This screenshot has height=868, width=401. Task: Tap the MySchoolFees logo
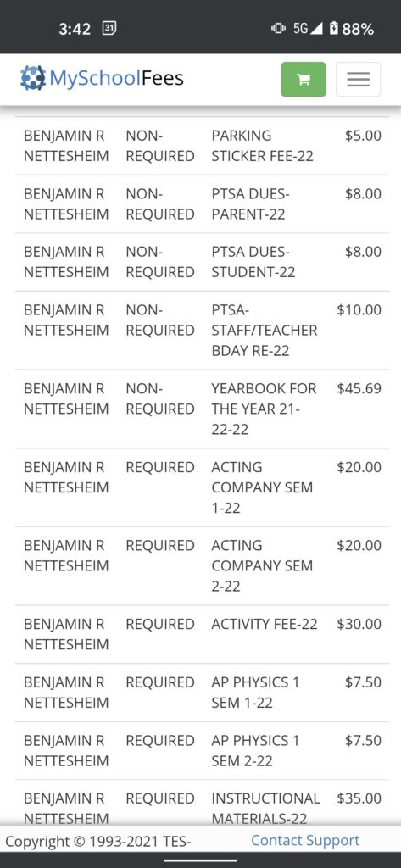[102, 78]
